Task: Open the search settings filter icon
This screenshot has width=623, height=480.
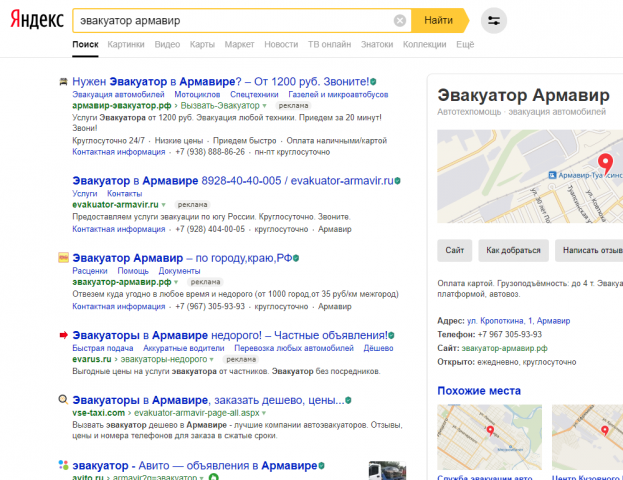Action: (x=494, y=20)
